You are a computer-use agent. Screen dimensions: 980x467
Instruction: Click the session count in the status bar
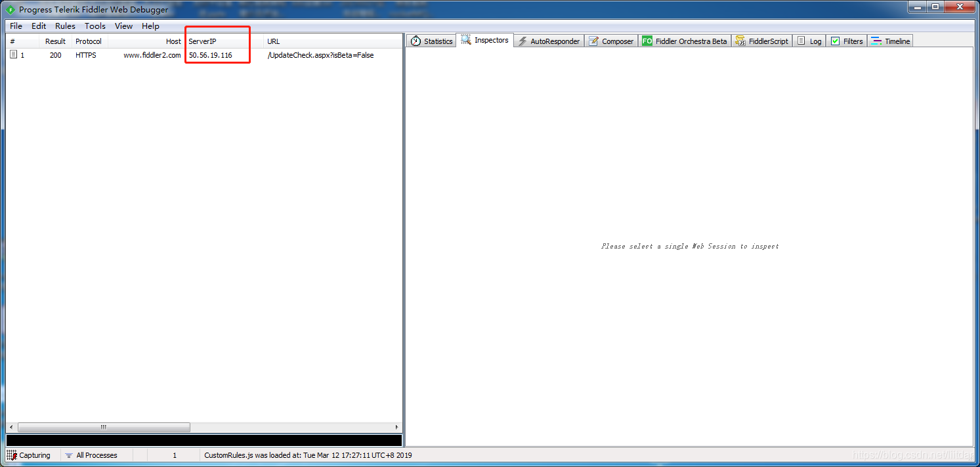174,455
